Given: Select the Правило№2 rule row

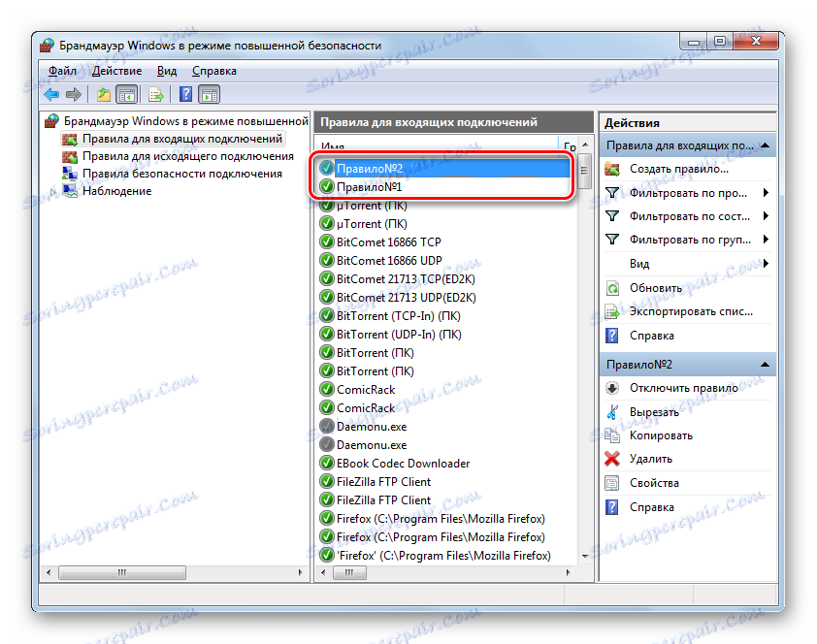Looking at the screenshot, I should pos(444,168).
